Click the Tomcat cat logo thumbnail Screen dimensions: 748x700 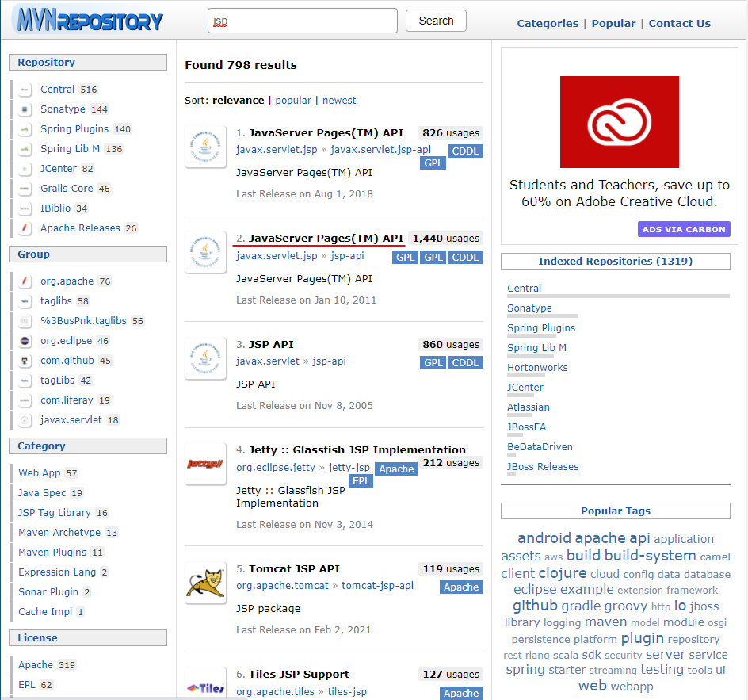[x=205, y=583]
